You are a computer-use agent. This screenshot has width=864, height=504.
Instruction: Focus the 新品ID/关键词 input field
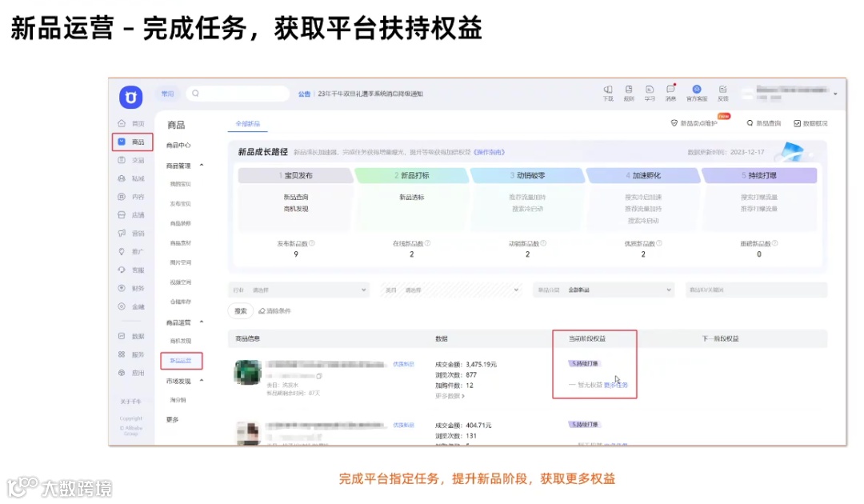757,290
